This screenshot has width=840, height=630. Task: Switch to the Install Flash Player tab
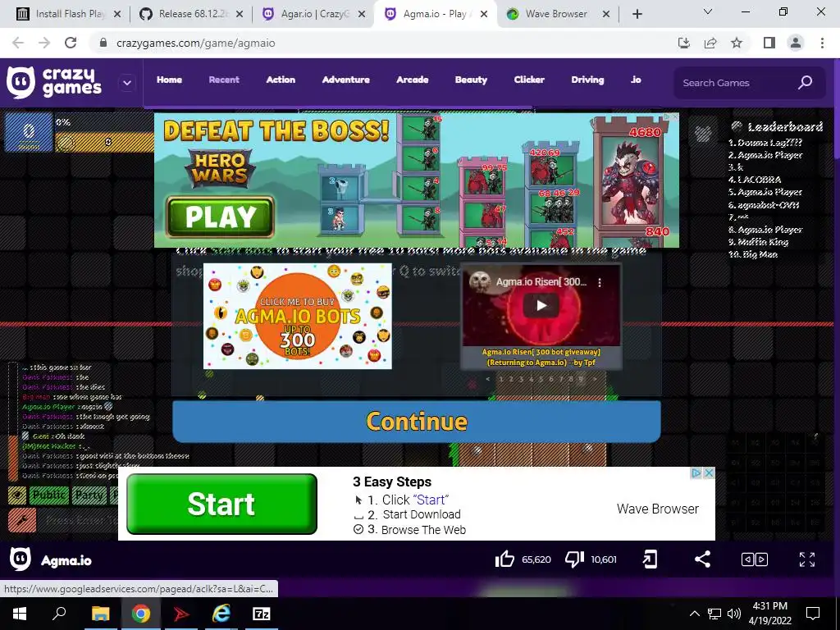(67, 14)
